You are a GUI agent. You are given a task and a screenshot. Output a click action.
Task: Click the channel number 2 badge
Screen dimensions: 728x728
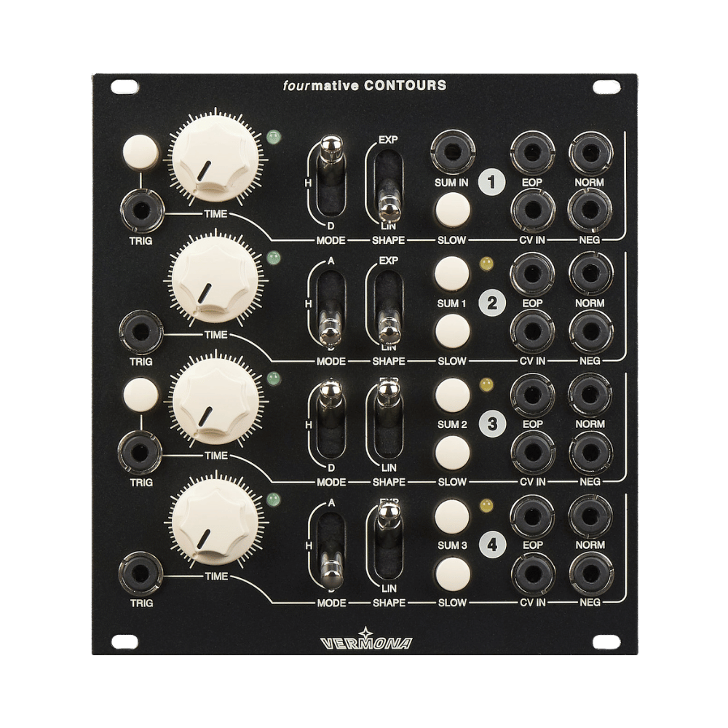492,303
